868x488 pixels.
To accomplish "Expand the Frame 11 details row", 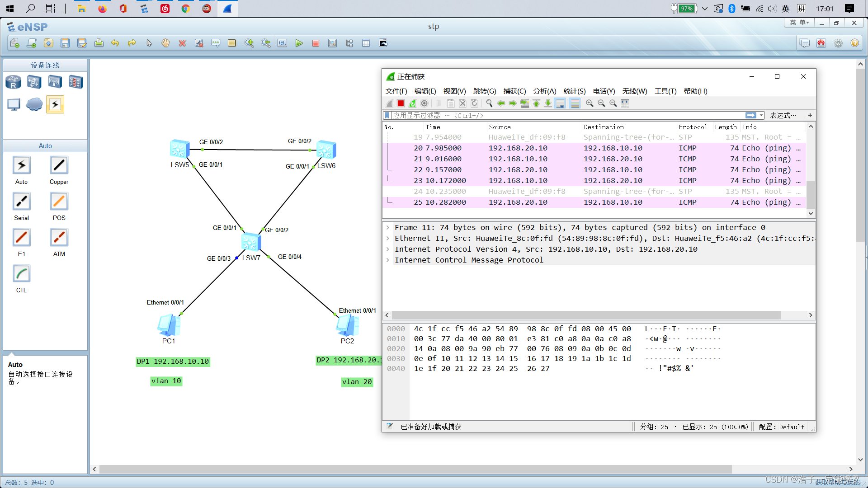I will point(388,227).
